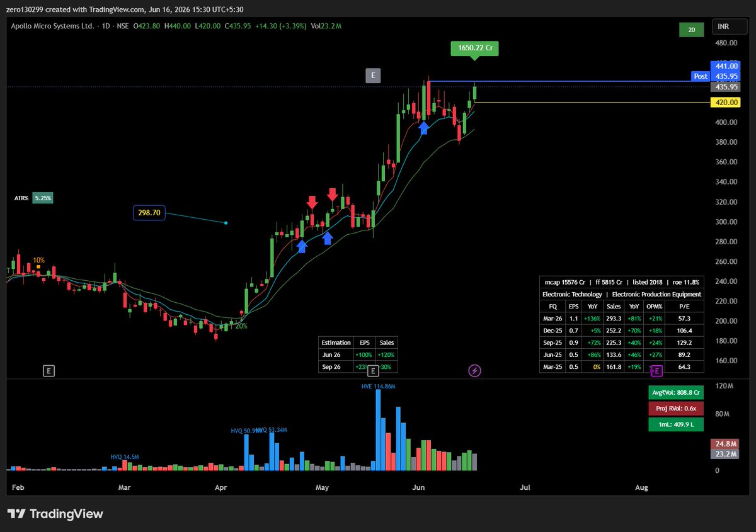Click Electronic Production Equipment industry text
This screenshot has height=532, width=756.
pyautogui.click(x=656, y=294)
